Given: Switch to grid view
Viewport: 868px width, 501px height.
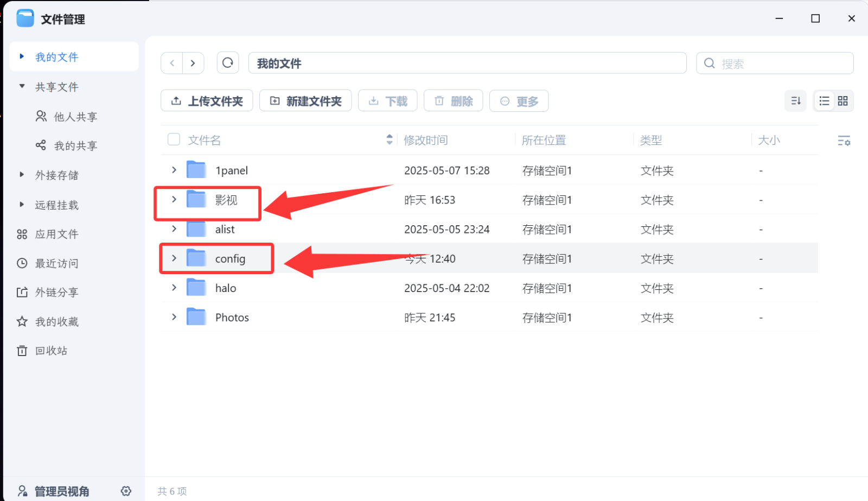Looking at the screenshot, I should [843, 100].
